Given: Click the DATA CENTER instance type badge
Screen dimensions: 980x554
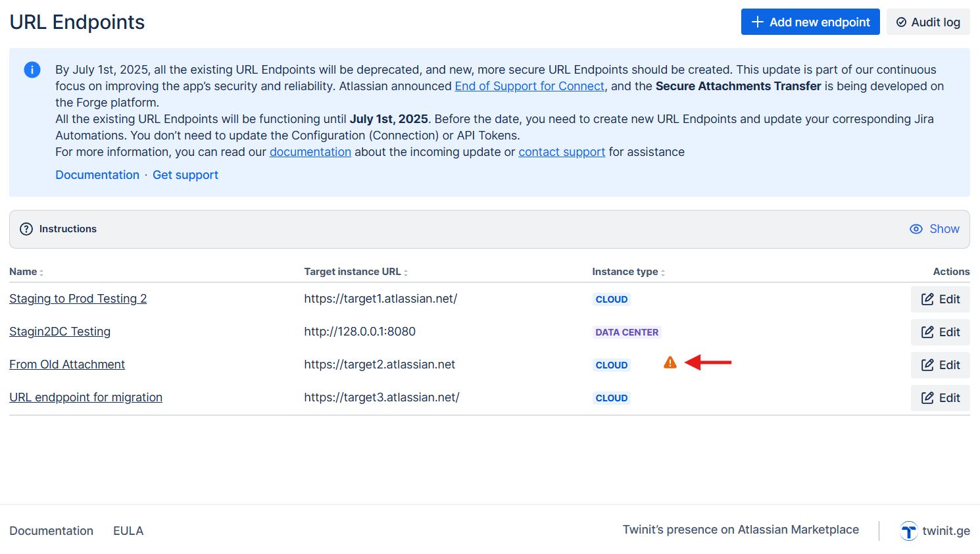Looking at the screenshot, I should [627, 332].
